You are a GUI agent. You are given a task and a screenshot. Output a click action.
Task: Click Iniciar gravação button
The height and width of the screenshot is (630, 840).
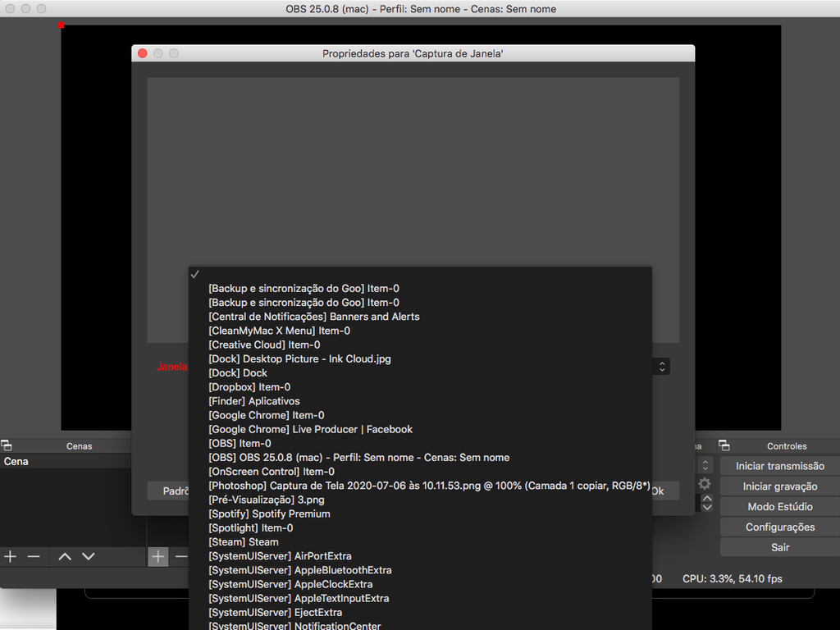coord(780,486)
